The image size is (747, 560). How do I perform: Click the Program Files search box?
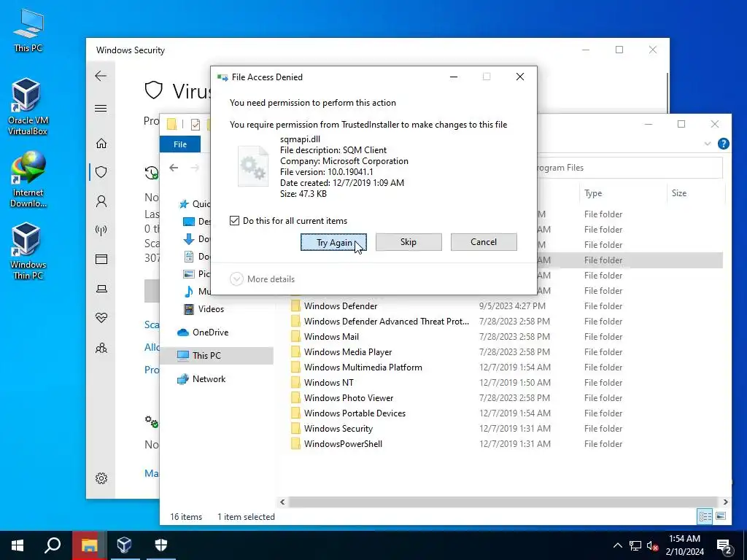point(630,168)
